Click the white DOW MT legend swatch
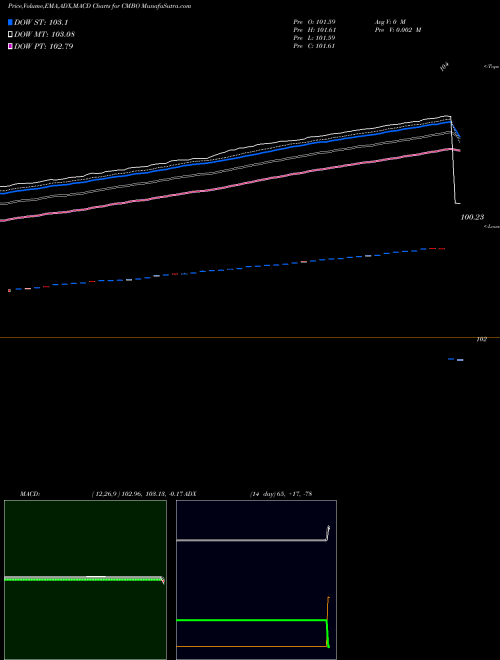 [10, 34]
